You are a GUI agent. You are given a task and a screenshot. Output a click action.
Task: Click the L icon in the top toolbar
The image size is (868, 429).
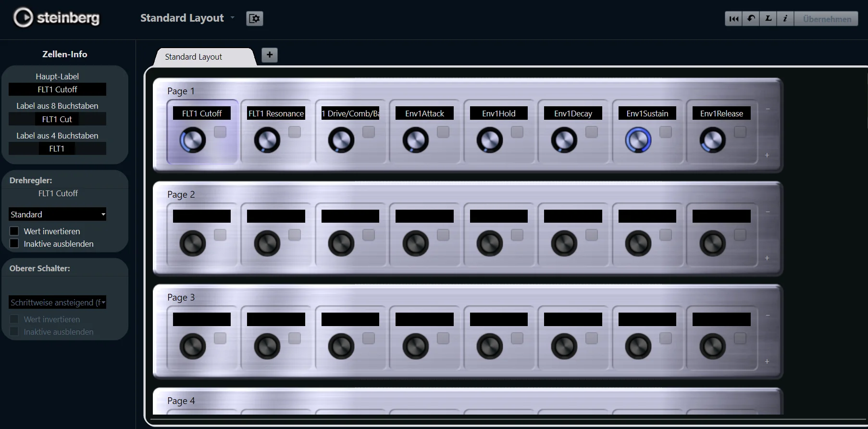coord(768,19)
